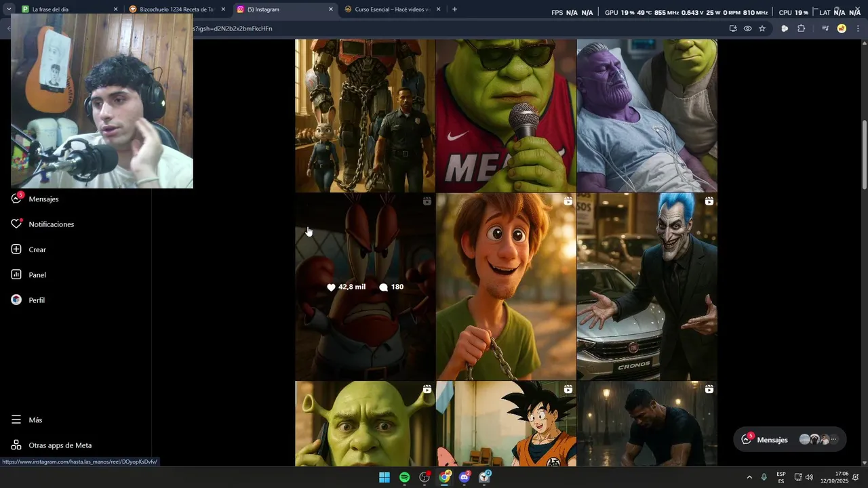Close the La frase del día tab
Image resolution: width=868 pixels, height=488 pixels.
pyautogui.click(x=115, y=9)
